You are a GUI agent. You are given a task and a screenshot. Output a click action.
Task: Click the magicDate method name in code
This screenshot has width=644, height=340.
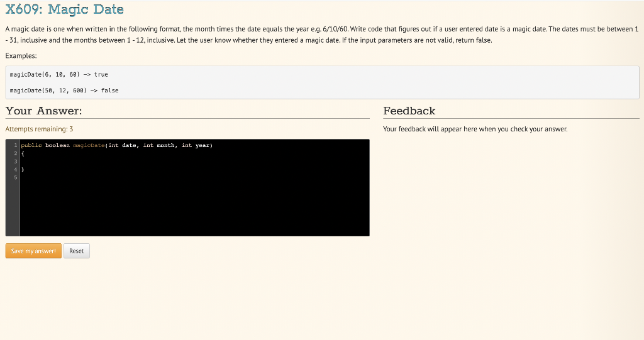click(x=89, y=145)
